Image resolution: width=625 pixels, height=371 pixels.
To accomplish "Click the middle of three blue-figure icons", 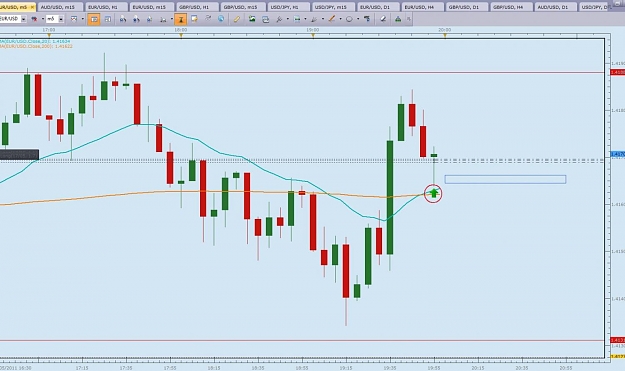I will pos(136,20).
